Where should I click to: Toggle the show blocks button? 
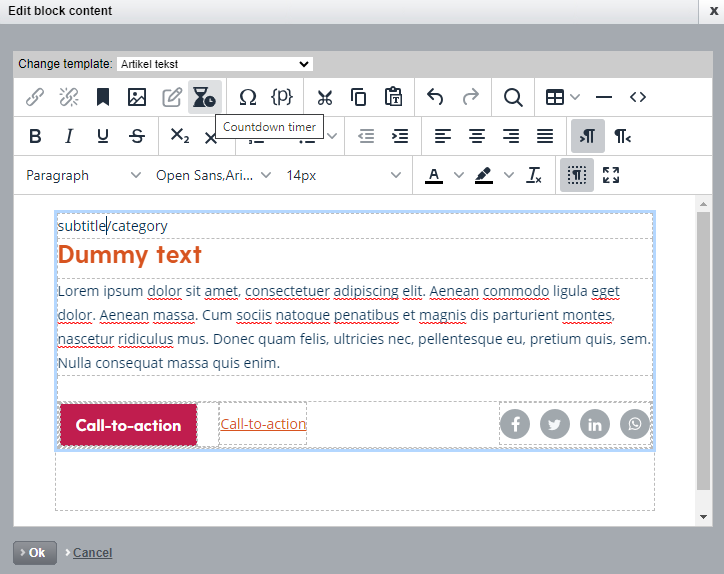576,175
